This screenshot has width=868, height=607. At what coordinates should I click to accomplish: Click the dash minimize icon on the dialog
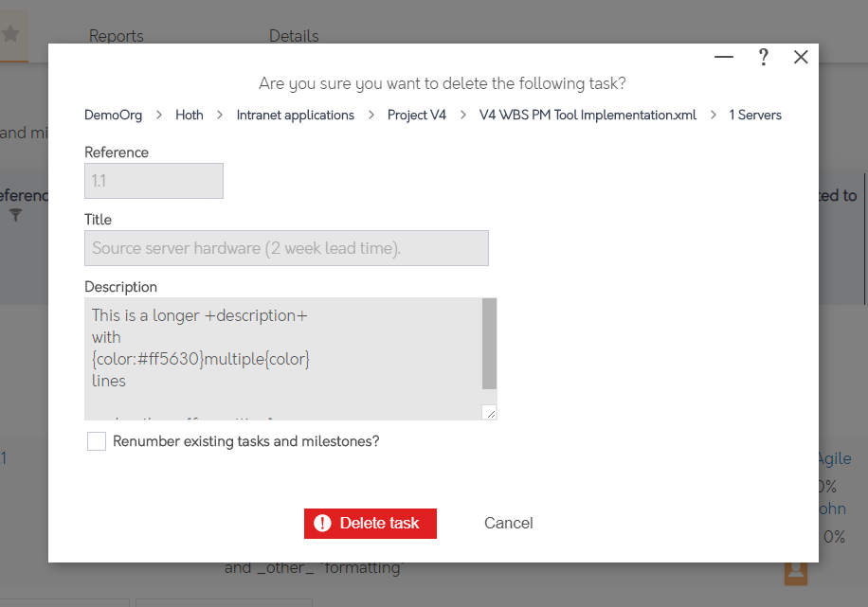pyautogui.click(x=723, y=57)
